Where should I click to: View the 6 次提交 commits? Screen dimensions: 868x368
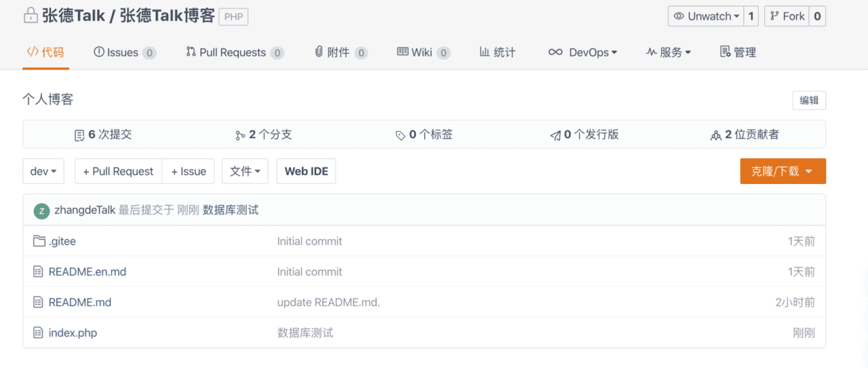click(x=103, y=134)
